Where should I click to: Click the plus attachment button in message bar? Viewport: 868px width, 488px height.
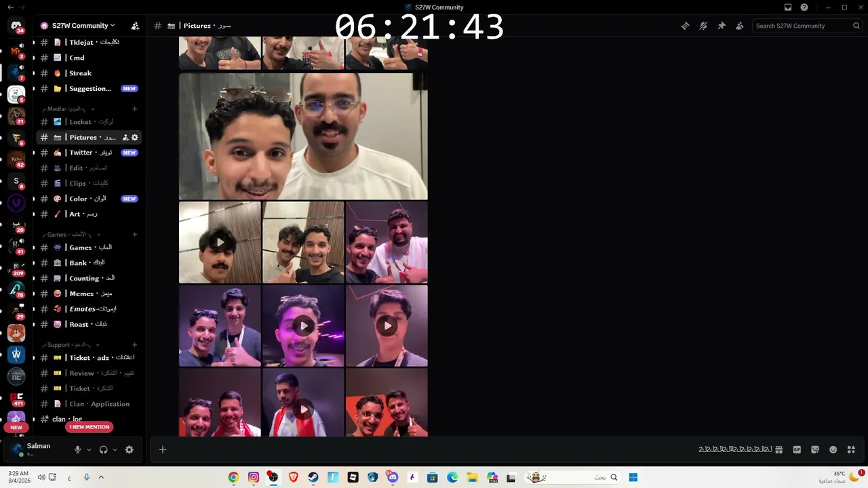(163, 449)
